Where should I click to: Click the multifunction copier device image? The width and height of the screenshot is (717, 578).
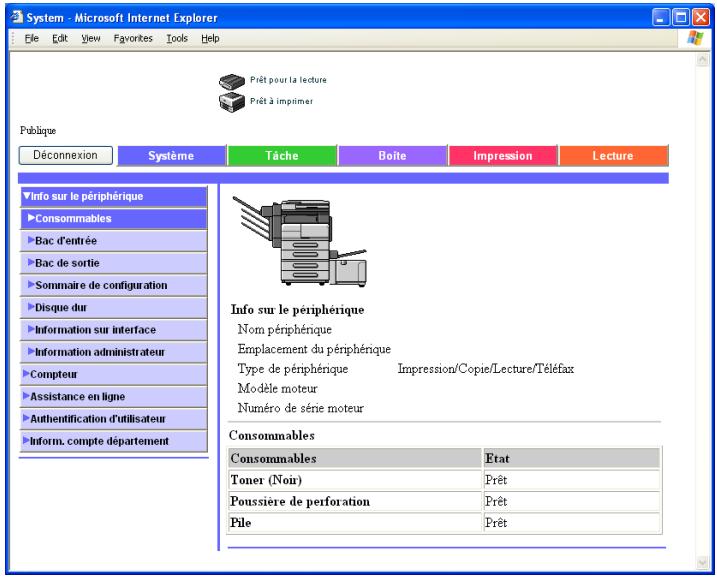pyautogui.click(x=300, y=242)
